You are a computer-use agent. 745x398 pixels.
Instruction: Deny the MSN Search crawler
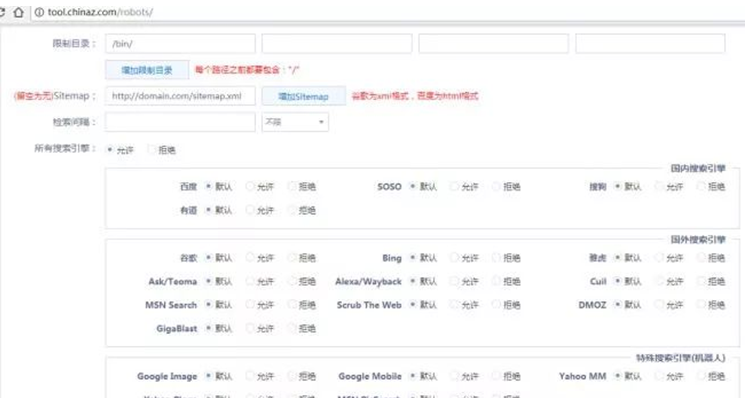(292, 304)
